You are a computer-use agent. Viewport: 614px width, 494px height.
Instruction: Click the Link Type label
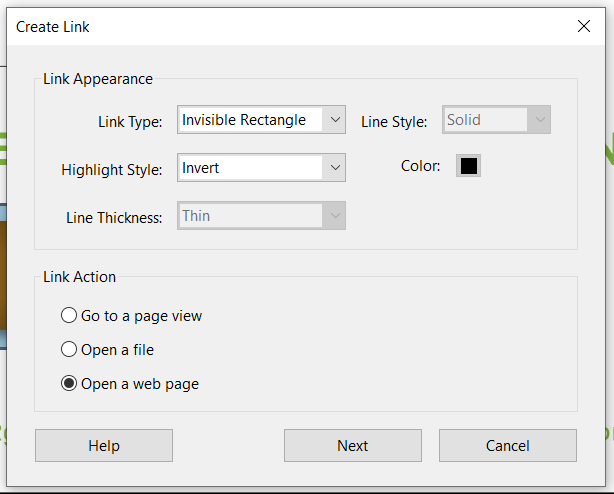point(130,122)
